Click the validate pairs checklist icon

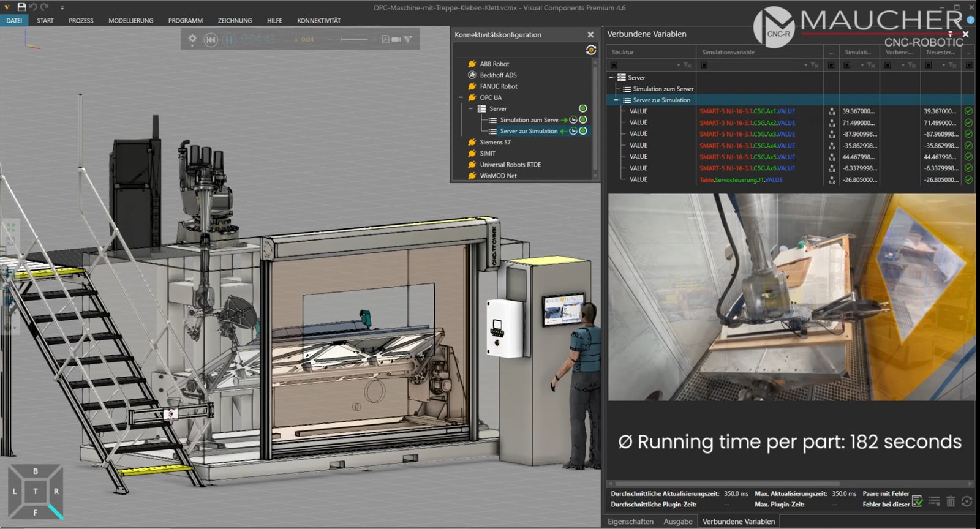[917, 501]
